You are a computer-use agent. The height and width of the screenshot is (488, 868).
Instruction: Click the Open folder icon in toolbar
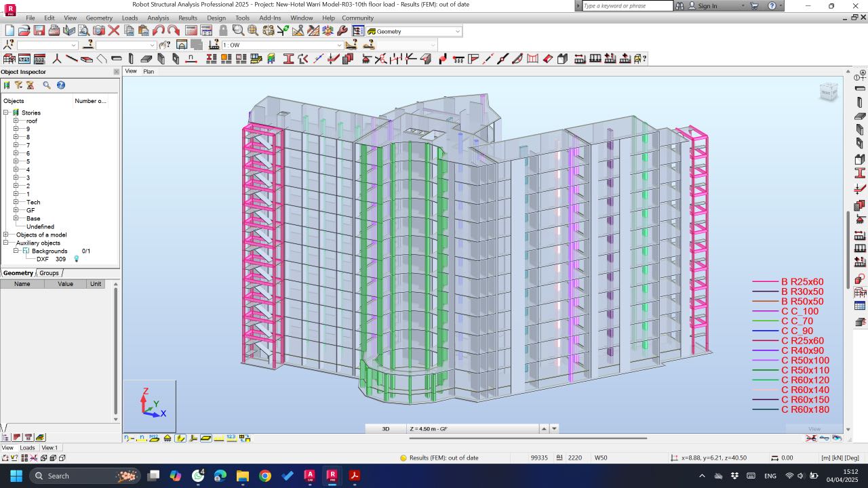click(24, 30)
